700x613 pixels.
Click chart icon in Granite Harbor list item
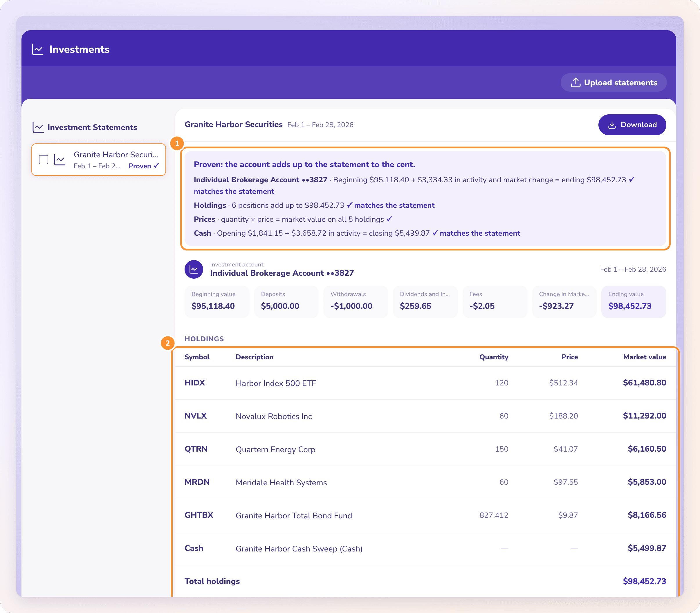click(60, 160)
